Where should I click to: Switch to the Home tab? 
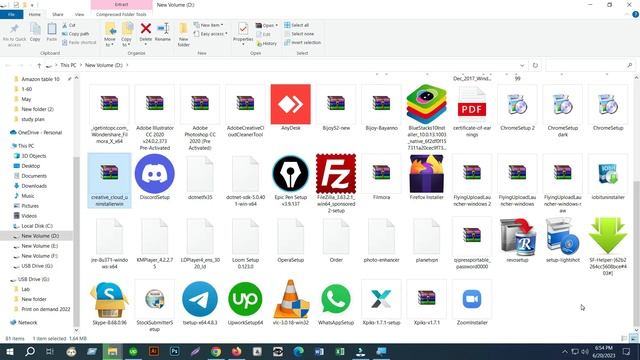click(x=35, y=14)
